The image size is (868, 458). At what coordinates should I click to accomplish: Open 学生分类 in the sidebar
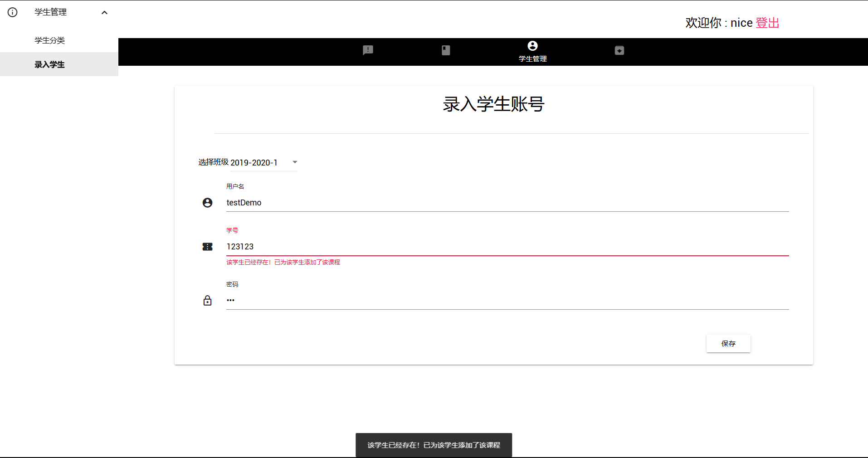[x=50, y=40]
